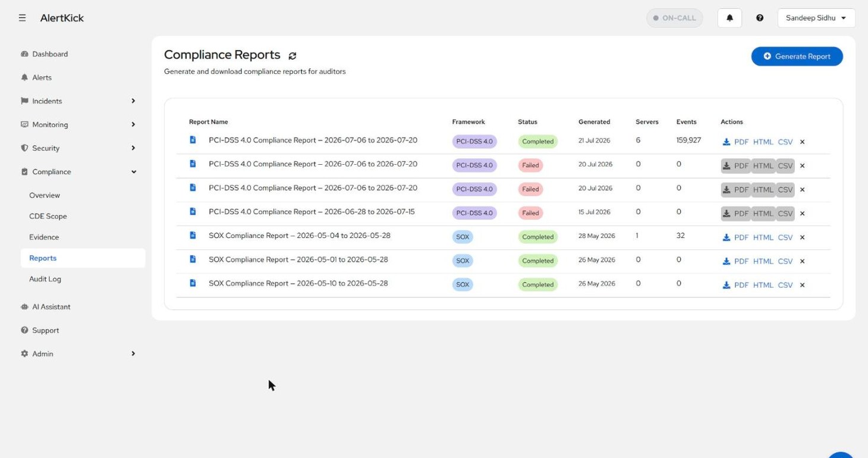Go to Dashboard
Image resolution: width=868 pixels, height=458 pixels.
point(50,54)
